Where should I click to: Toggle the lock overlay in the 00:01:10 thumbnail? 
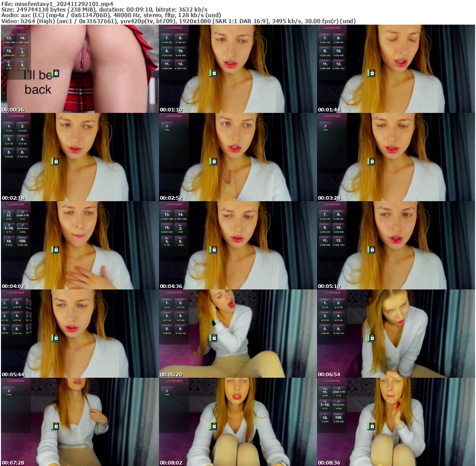214,73
